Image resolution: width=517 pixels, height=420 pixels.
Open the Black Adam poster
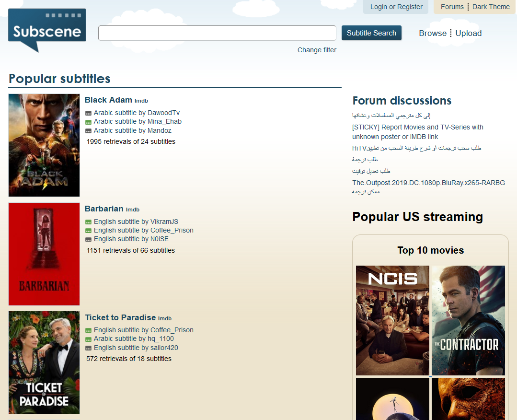click(x=44, y=145)
